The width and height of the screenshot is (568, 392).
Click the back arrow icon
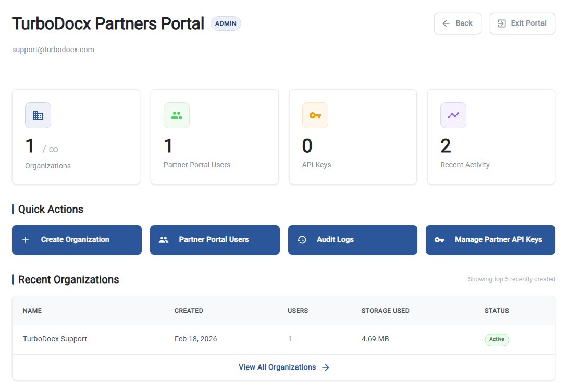click(446, 23)
